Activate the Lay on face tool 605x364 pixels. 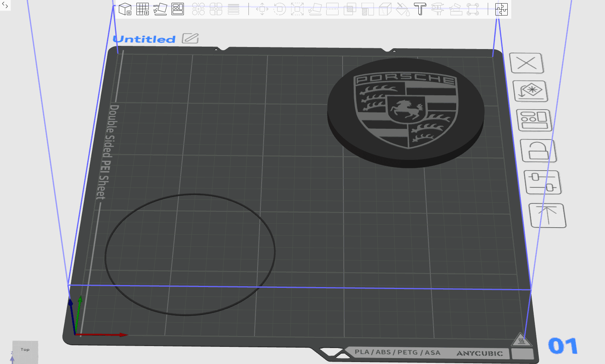(x=315, y=9)
